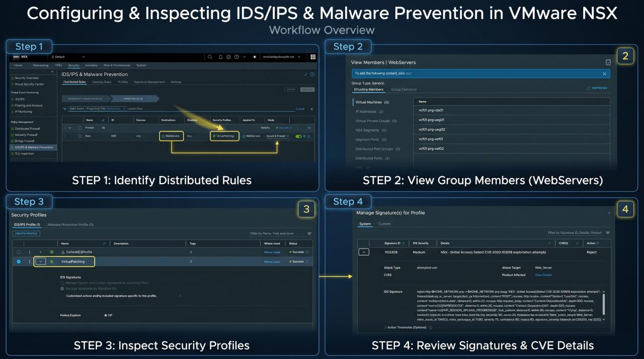The width and height of the screenshot is (644, 359).
Task: Open the rule Mode dropdown
Action: pyautogui.click(x=278, y=136)
